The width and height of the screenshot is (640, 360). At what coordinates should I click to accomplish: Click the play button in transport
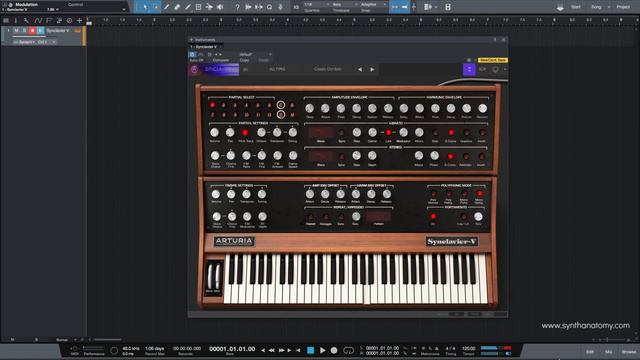(x=322, y=350)
